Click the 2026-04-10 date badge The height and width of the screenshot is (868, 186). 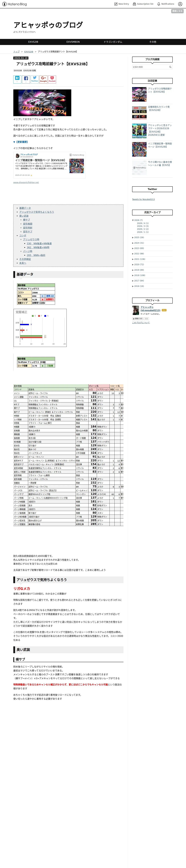pyautogui.click(x=21, y=58)
